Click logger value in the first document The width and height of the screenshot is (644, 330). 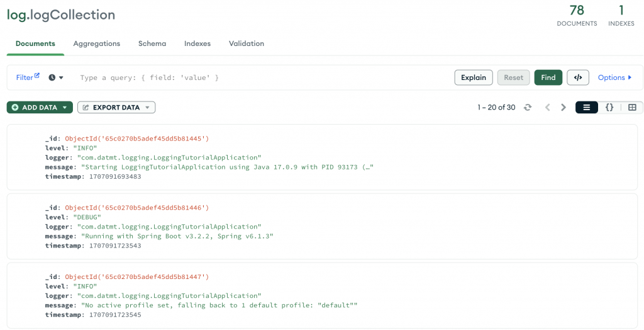click(x=169, y=157)
